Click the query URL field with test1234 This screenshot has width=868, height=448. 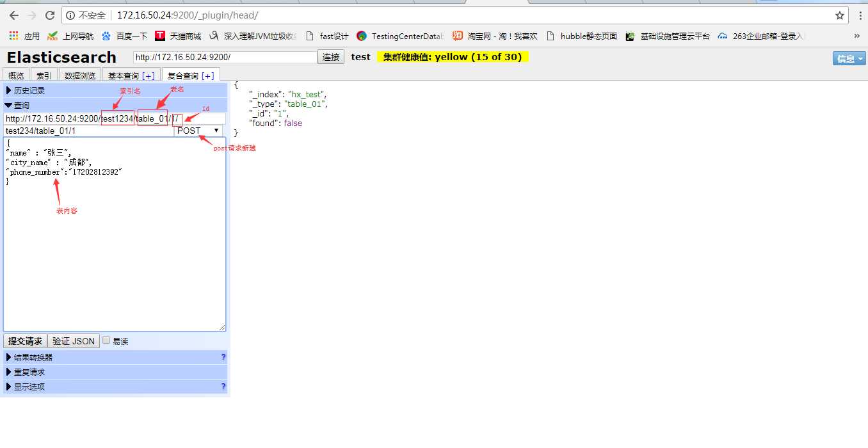tap(115, 118)
